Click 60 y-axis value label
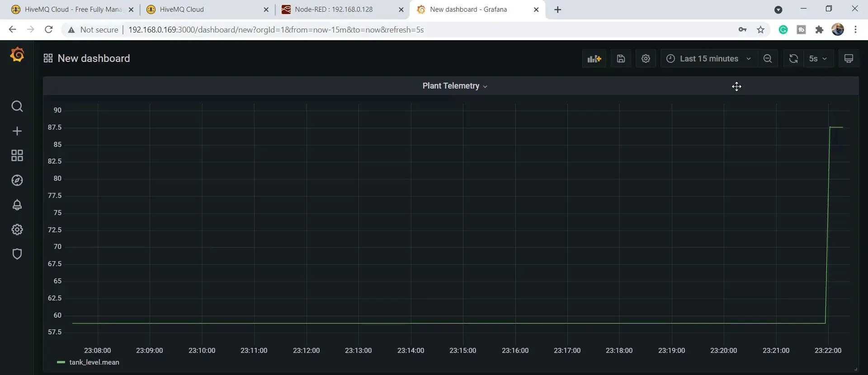This screenshot has width=868, height=375. coord(57,315)
